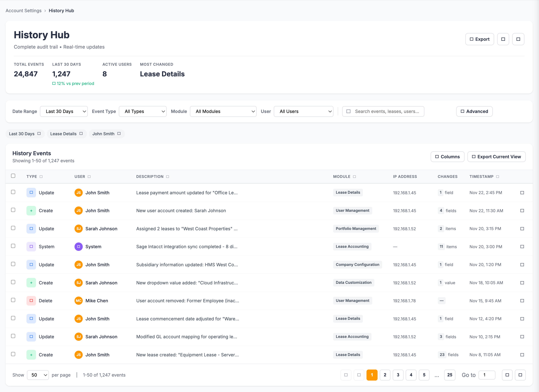Change the per-page Show dropdown
The image size is (539, 392).
click(x=38, y=375)
